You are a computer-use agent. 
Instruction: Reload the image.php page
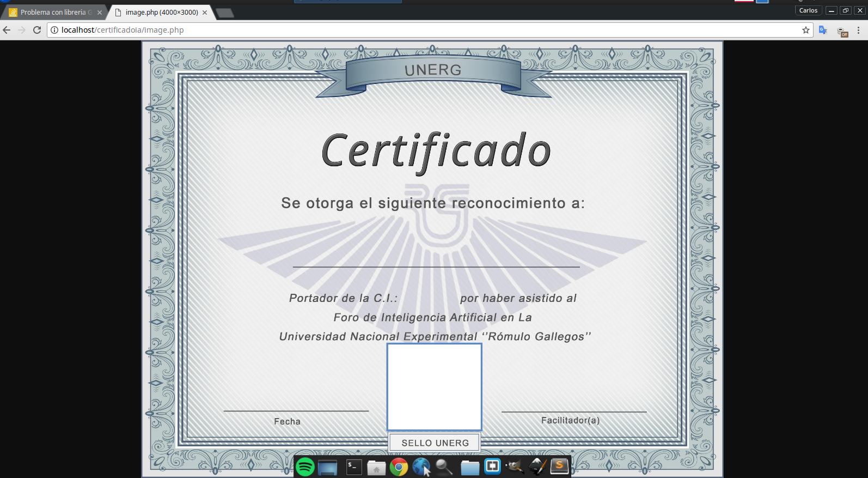pyautogui.click(x=37, y=30)
